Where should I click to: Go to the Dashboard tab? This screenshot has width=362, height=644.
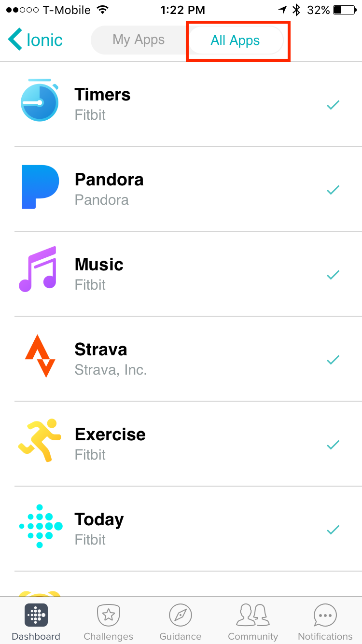pyautogui.click(x=36, y=622)
